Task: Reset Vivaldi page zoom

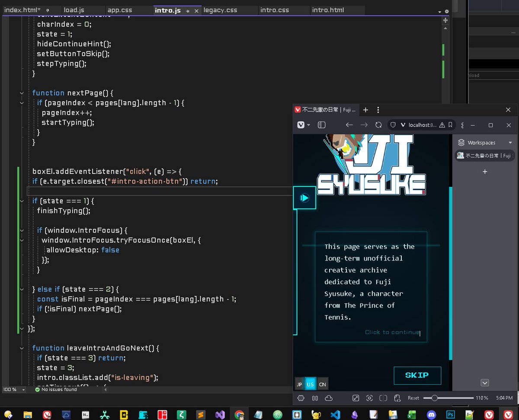Action: coord(413,398)
